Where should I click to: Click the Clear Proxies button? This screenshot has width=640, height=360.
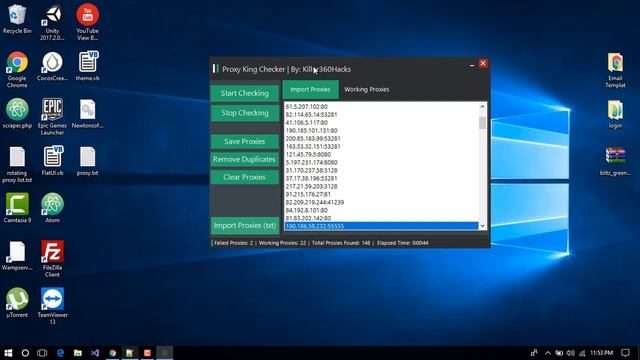tap(244, 177)
